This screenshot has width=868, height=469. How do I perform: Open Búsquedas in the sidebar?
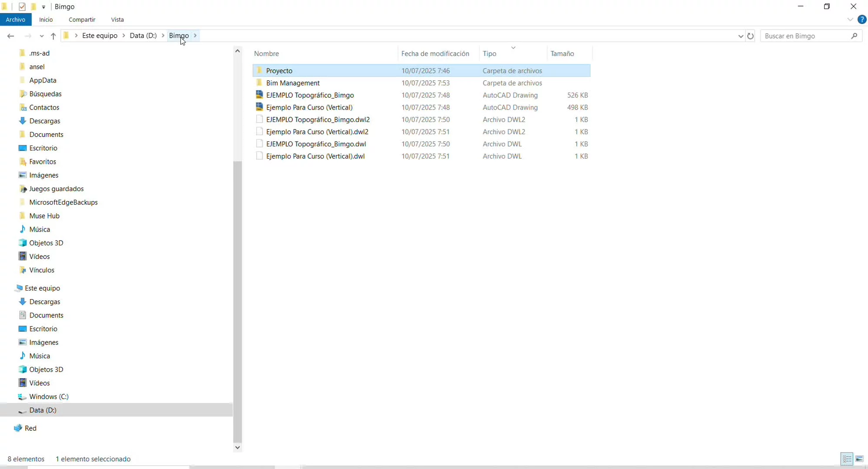45,93
